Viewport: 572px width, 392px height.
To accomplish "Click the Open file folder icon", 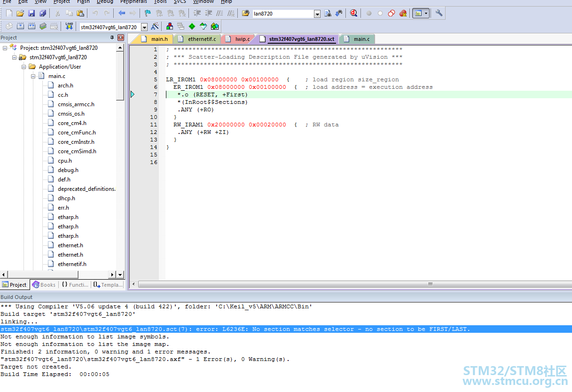I will [x=20, y=14].
